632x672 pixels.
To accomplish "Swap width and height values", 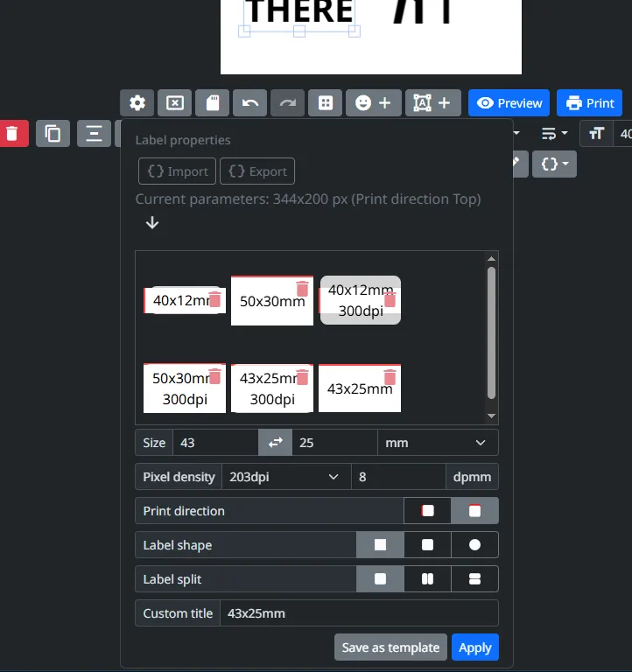I will [x=275, y=443].
